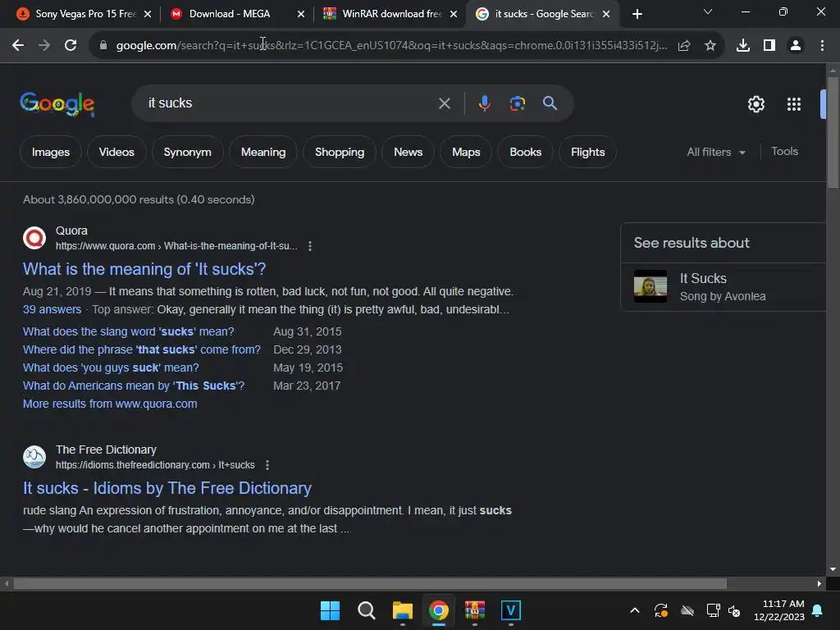Select the Meaning filter chip
840x630 pixels.
click(x=263, y=152)
